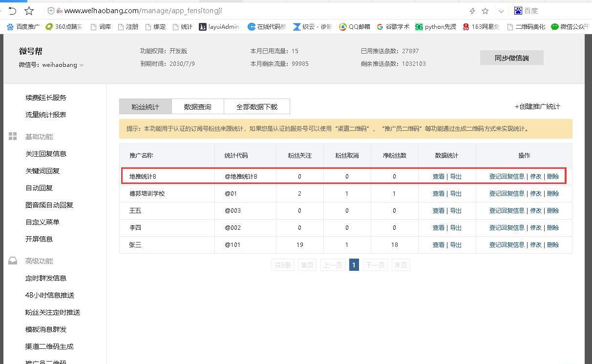
Task: Open the 163网易 bookmark
Action: pyautogui.click(x=481, y=27)
